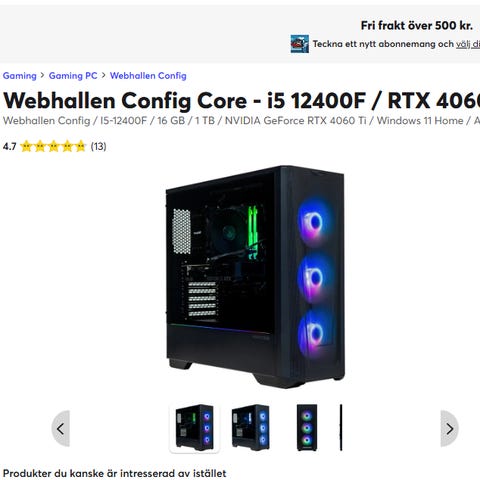Go to previous image with left arrow
The width and height of the screenshot is (480, 480).
point(61,429)
